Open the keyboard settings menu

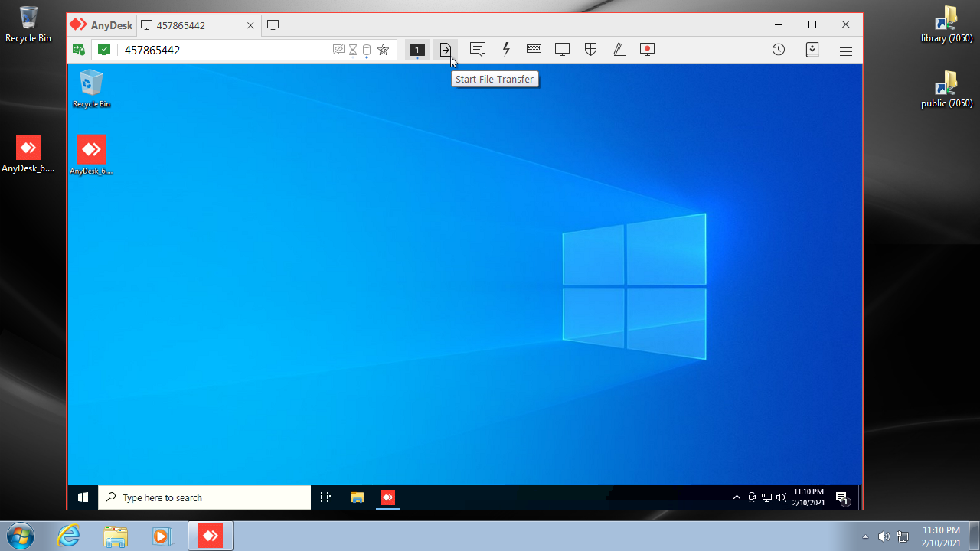pyautogui.click(x=534, y=50)
